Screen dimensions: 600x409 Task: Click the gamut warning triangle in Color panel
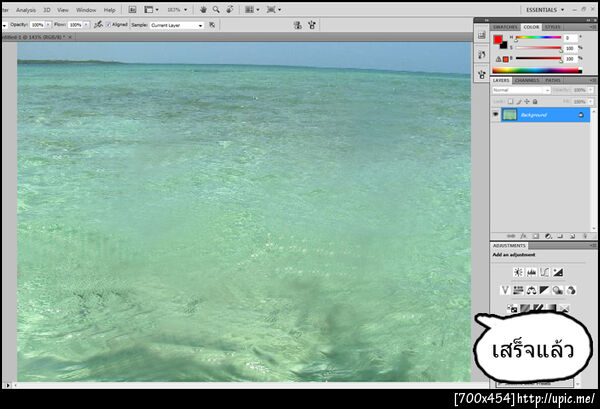(x=498, y=59)
